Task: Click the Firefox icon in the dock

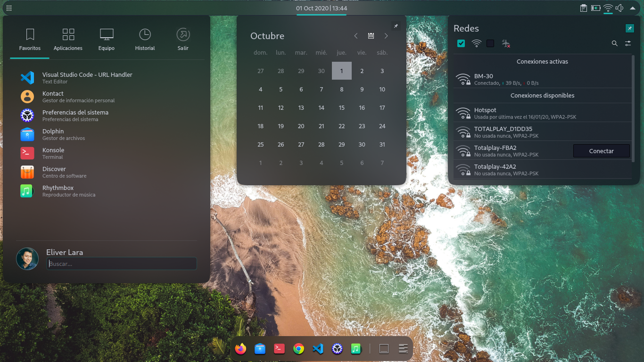Action: (240, 349)
